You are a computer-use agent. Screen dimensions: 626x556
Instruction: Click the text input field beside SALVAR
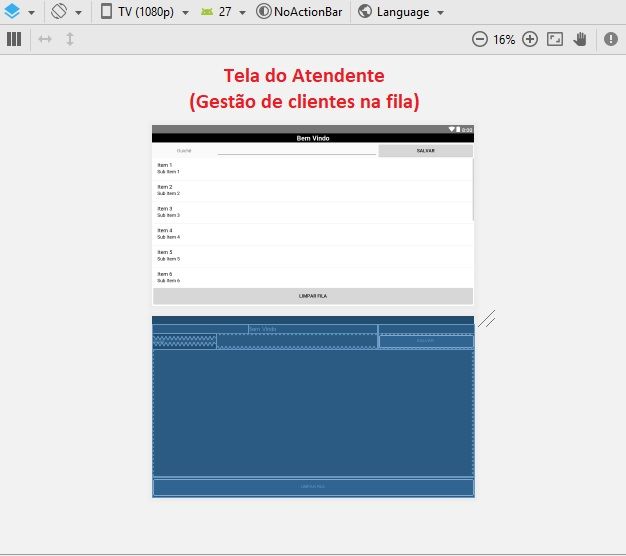[297, 150]
